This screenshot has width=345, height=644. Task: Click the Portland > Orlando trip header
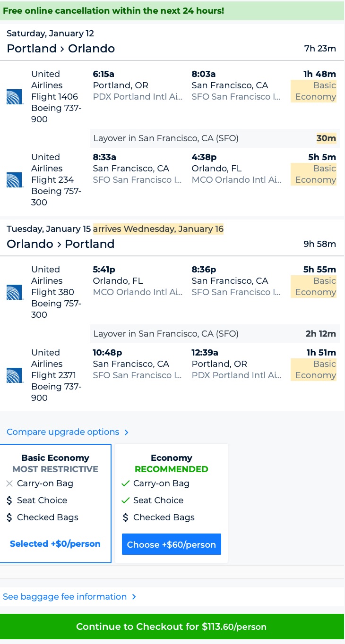61,49
